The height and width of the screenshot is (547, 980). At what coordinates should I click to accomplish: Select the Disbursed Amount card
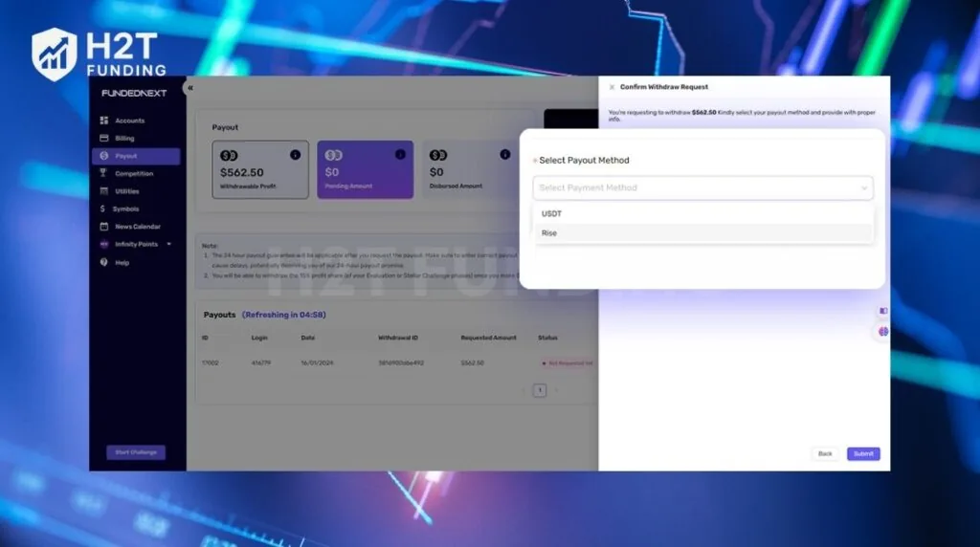[470, 170]
